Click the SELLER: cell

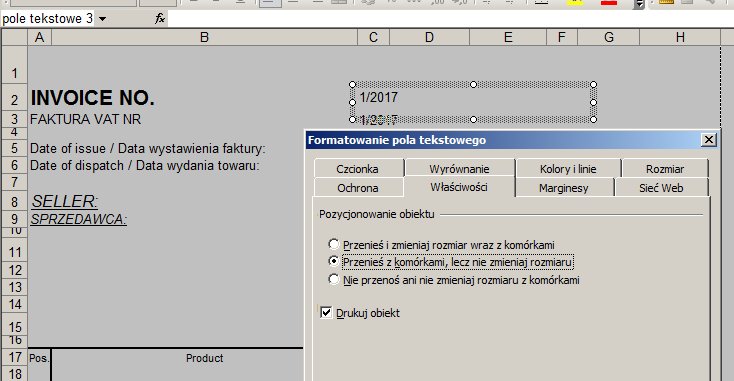tap(65, 201)
